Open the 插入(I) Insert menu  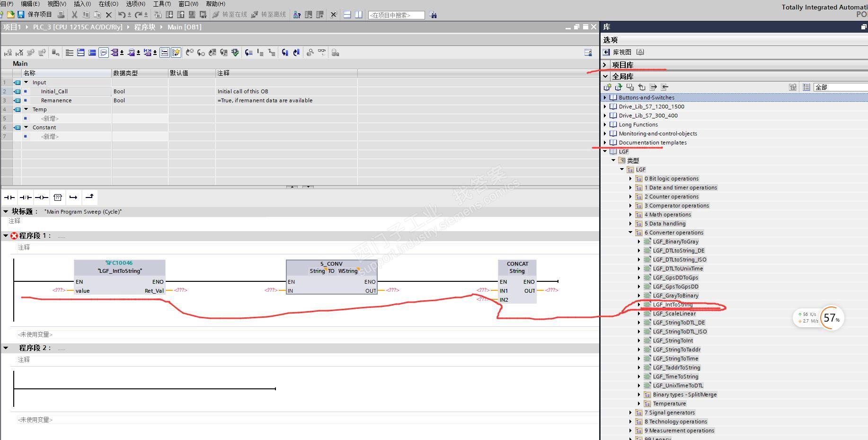(82, 4)
